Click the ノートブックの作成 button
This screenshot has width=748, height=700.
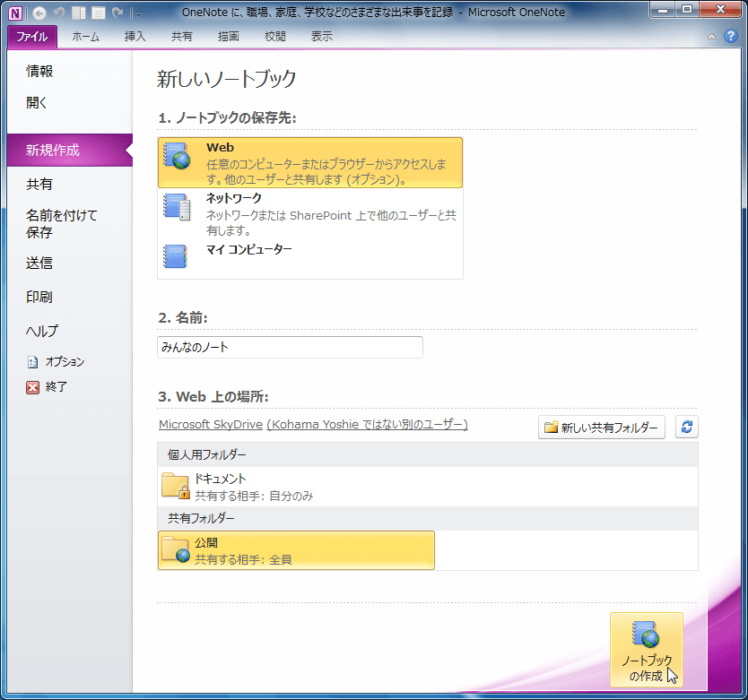pos(647,650)
